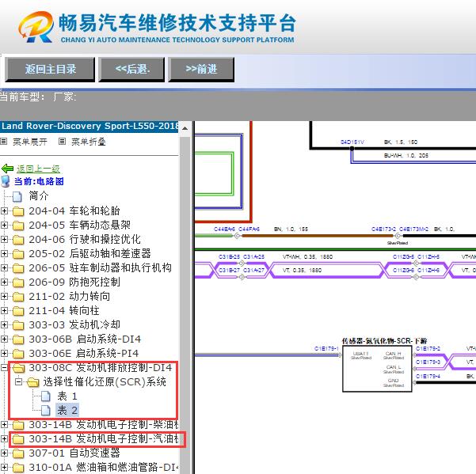Click open folder icon of 303-08C
476x474 pixels.
19,368
